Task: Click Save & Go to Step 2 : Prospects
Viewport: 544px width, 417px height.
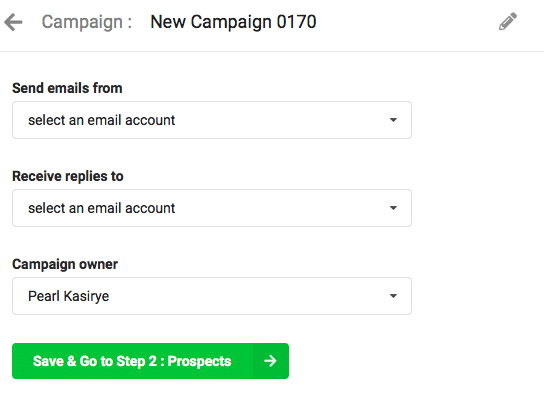Action: 150,361
